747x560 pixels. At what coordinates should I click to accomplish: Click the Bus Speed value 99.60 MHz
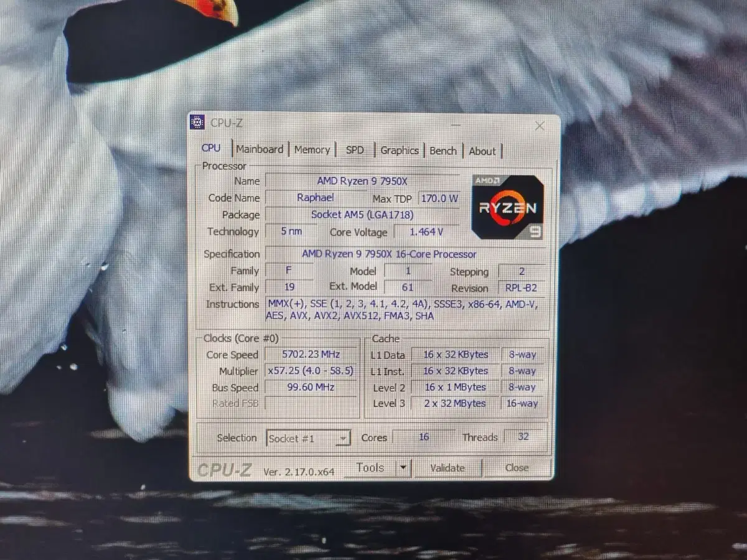click(312, 387)
